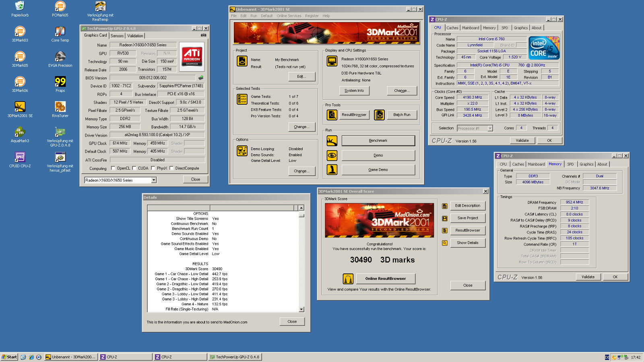Click Validate in the upper CPU-Z window
Screen dimensions: 644x362
(x=522, y=141)
